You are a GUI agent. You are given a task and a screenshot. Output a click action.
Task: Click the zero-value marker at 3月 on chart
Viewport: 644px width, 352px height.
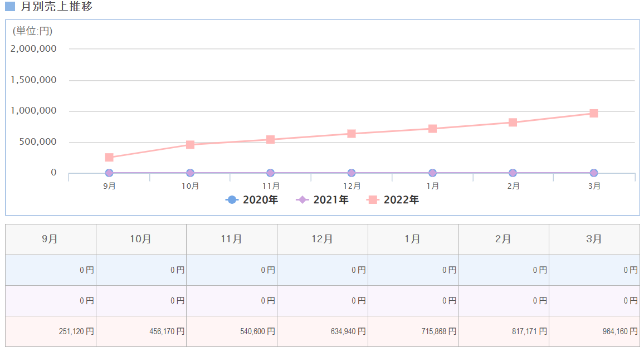tap(594, 173)
